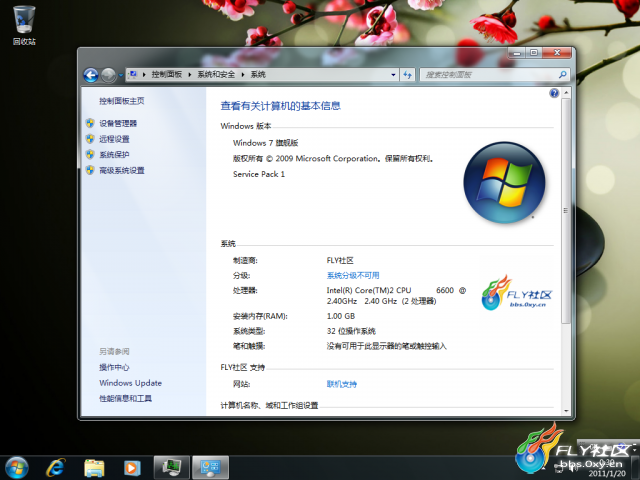Open 设备管理器 from the sidebar

pos(118,123)
